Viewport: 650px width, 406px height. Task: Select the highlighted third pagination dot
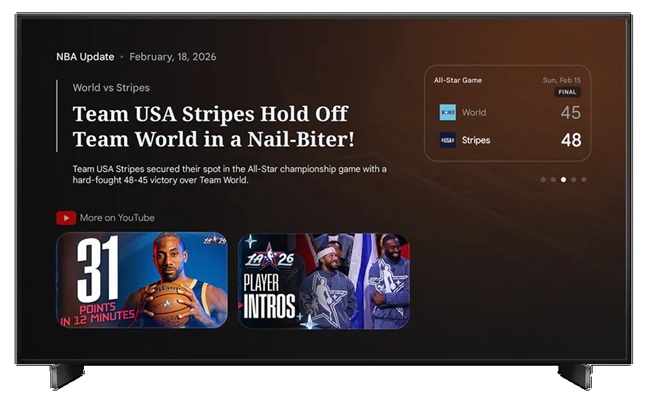tap(563, 180)
